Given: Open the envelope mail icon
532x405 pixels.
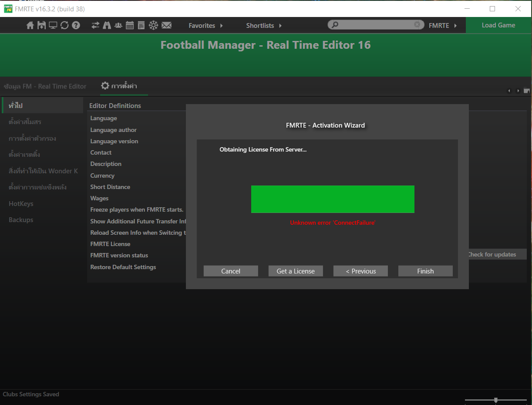Looking at the screenshot, I should (166, 26).
